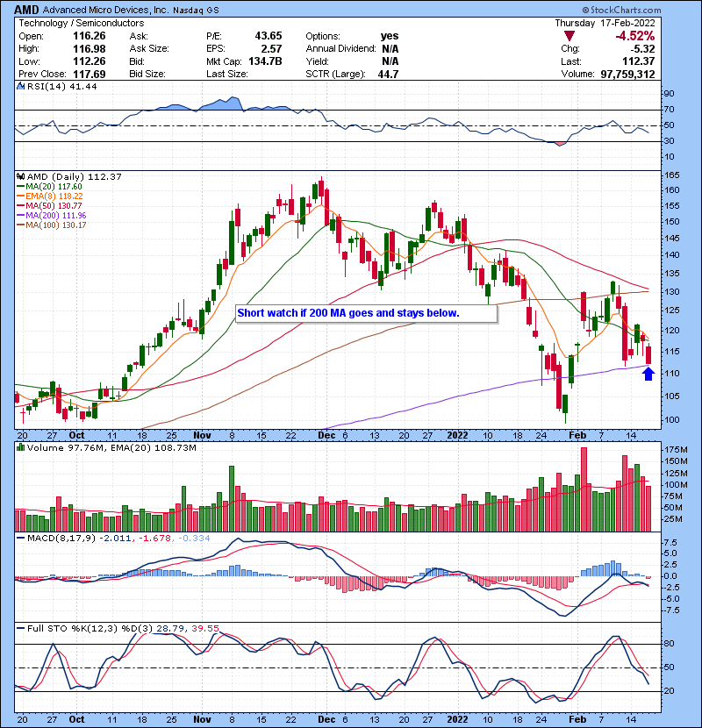Click the 175M volume axis label
The width and height of the screenshot is (702, 728).
pyautogui.click(x=676, y=449)
